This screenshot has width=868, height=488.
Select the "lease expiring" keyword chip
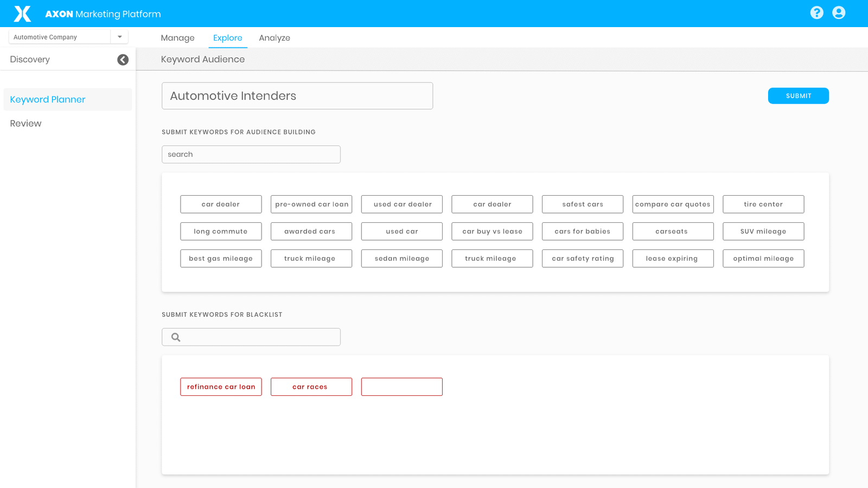tap(672, 259)
